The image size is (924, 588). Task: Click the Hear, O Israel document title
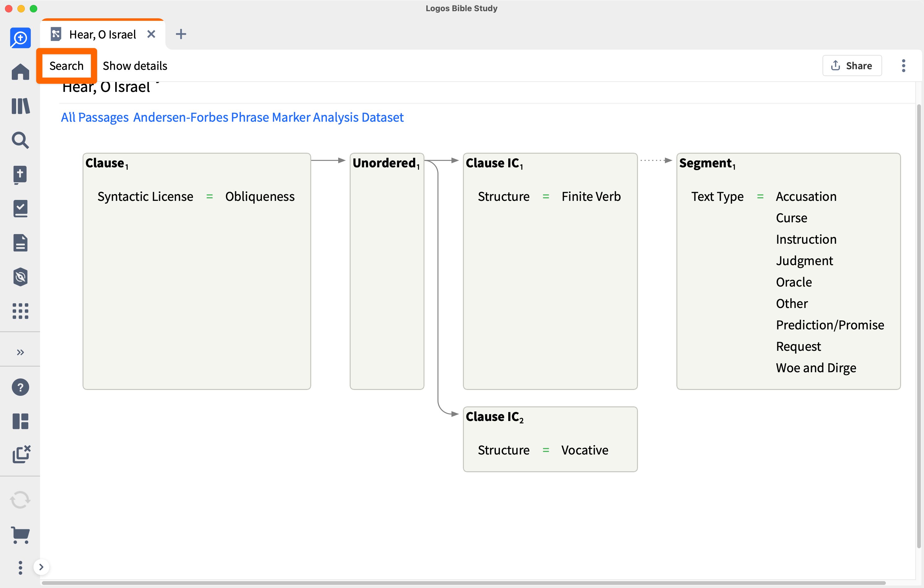pyautogui.click(x=106, y=88)
